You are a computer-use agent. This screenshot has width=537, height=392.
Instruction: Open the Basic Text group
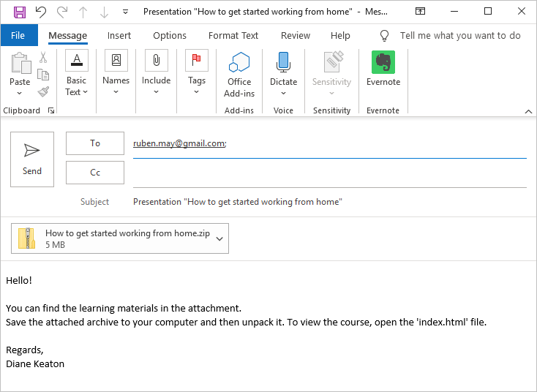(77, 73)
